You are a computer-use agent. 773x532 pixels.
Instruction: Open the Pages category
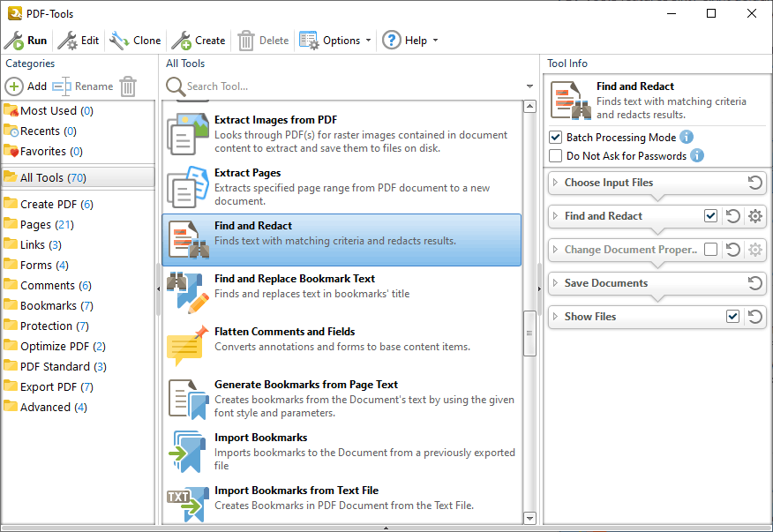click(x=78, y=224)
